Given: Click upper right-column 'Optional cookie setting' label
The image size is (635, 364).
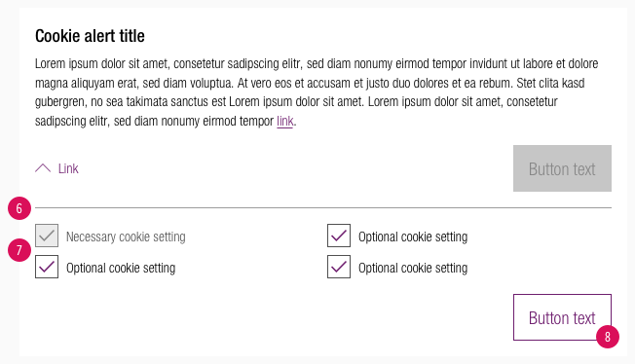Looking at the screenshot, I should 413,237.
